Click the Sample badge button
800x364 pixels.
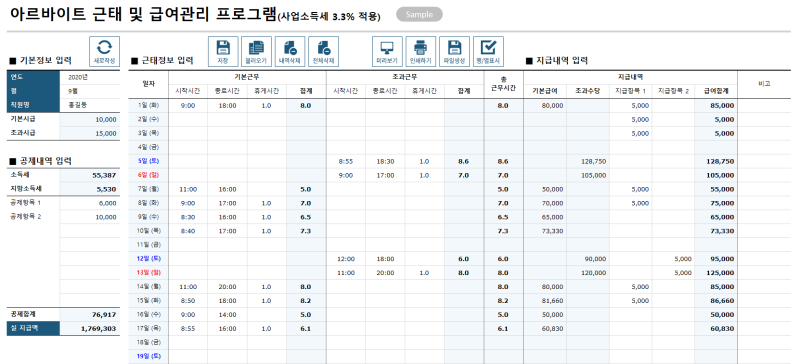tap(419, 15)
